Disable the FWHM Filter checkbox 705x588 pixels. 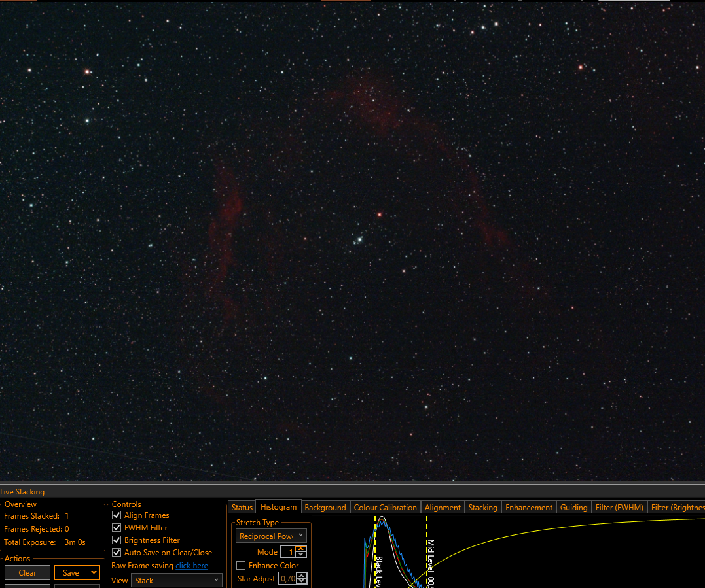click(117, 528)
